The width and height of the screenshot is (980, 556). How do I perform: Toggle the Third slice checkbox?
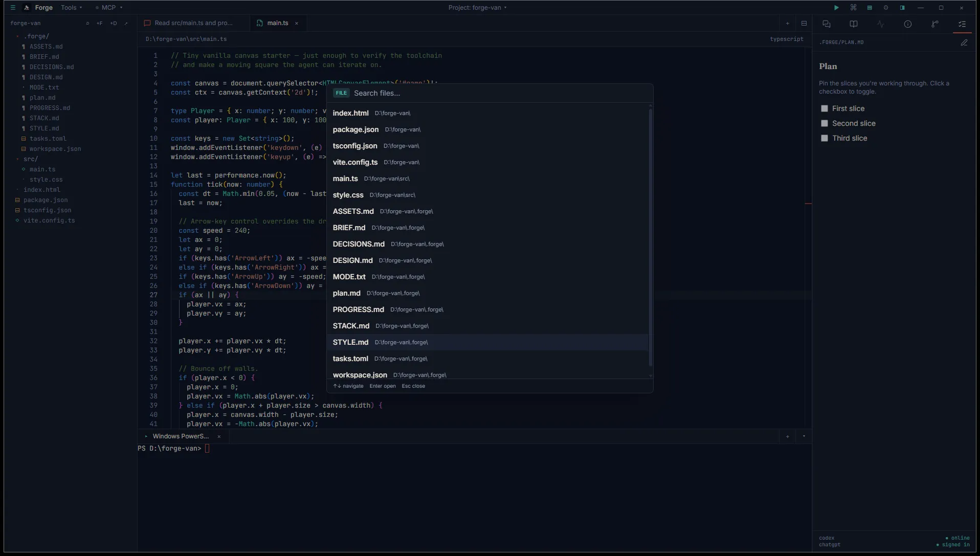825,138
